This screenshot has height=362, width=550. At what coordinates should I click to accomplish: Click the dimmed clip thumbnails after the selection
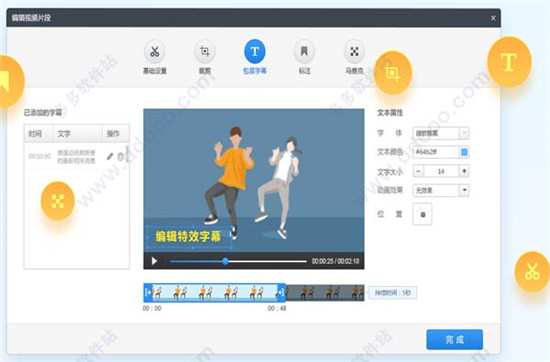325,293
